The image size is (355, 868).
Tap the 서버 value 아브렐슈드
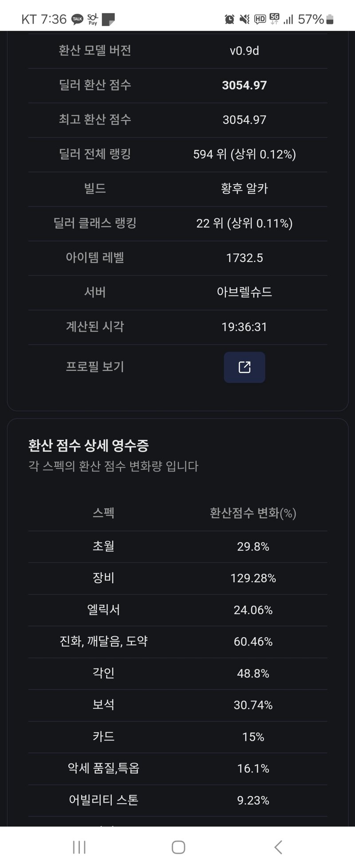pyautogui.click(x=245, y=292)
